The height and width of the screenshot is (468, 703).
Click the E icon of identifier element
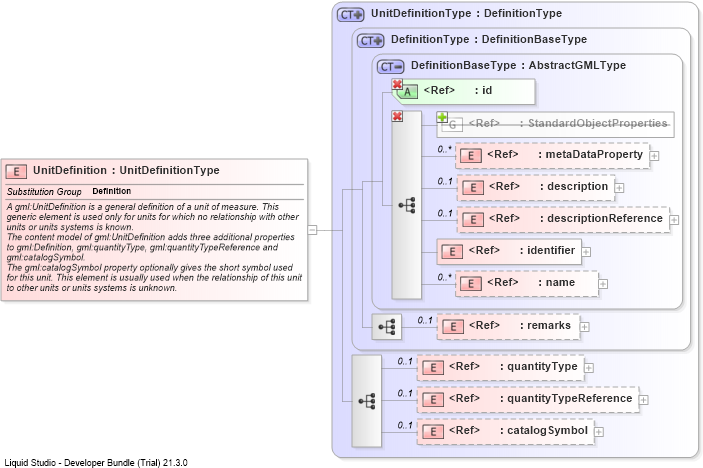point(452,251)
